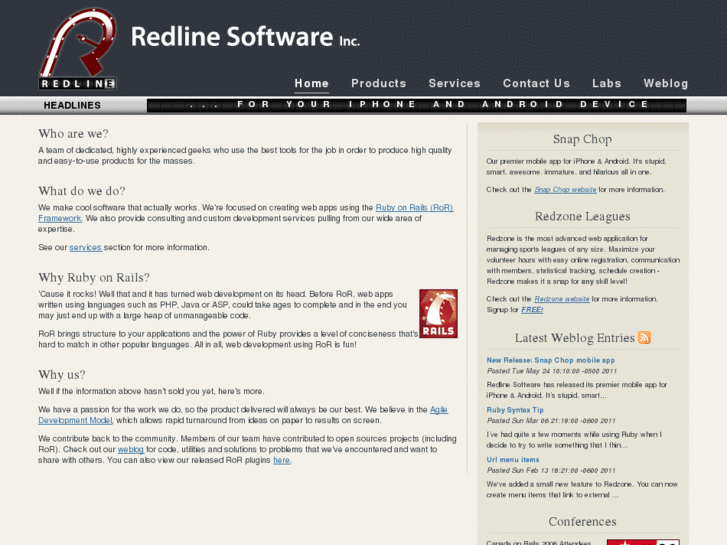Visit the Labs navigation tab
This screenshot has height=545, width=727.
pyautogui.click(x=606, y=83)
